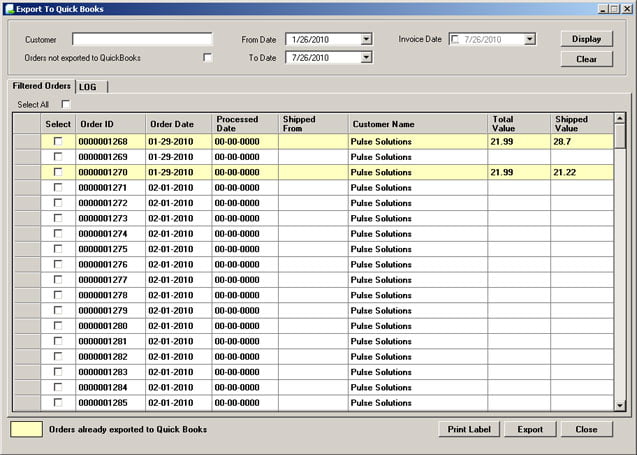Click the yellow exported orders legend swatch

click(x=26, y=429)
